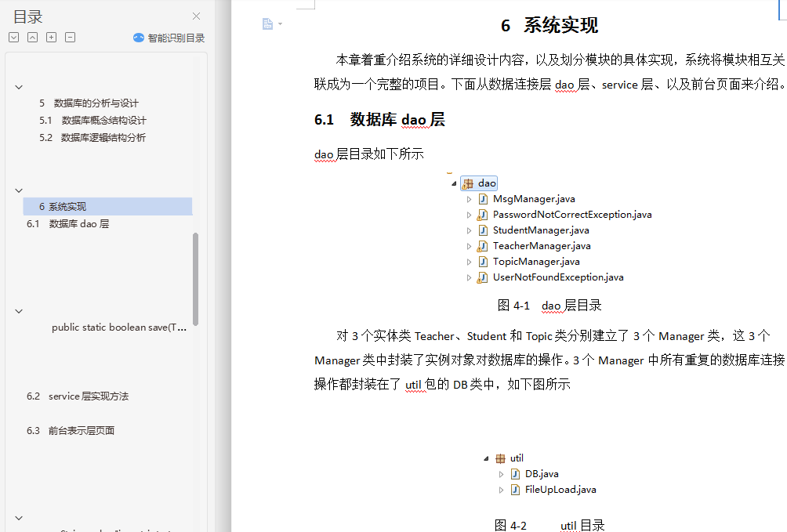Open outline entry public static boolean save(T...
Screen dimensions: 787x532
119,328
